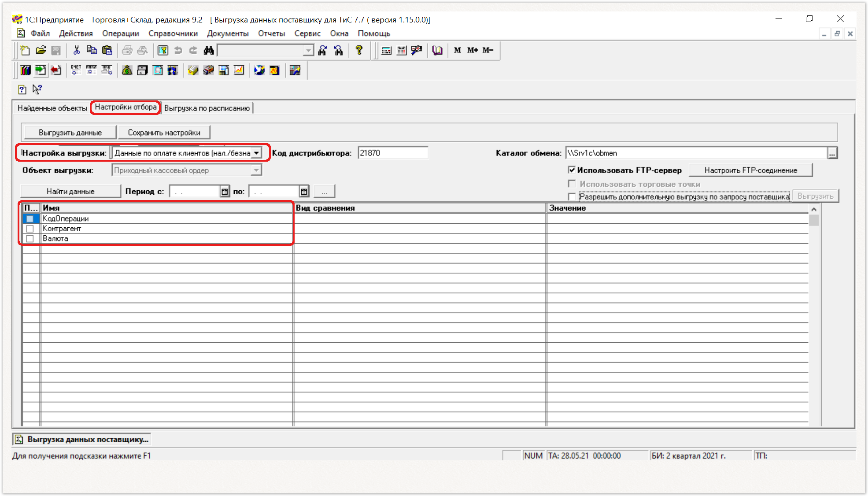Click the Значение column header

pos(678,208)
